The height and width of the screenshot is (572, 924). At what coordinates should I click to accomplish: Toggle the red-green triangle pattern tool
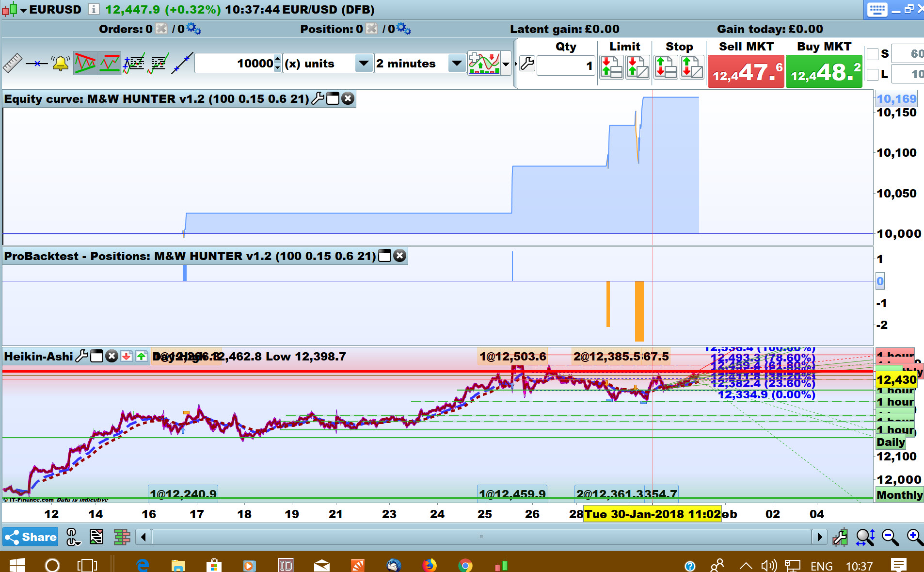(x=85, y=64)
